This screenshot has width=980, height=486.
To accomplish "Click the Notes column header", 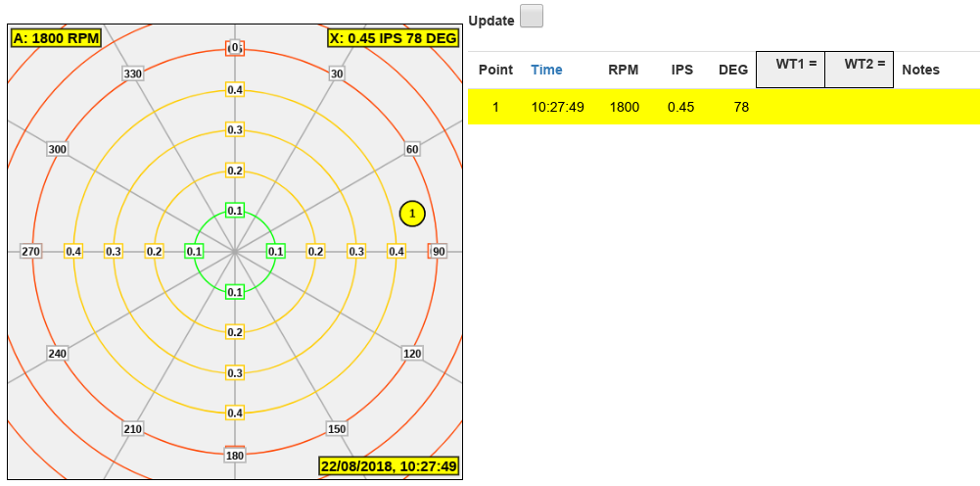I will pyautogui.click(x=920, y=71).
